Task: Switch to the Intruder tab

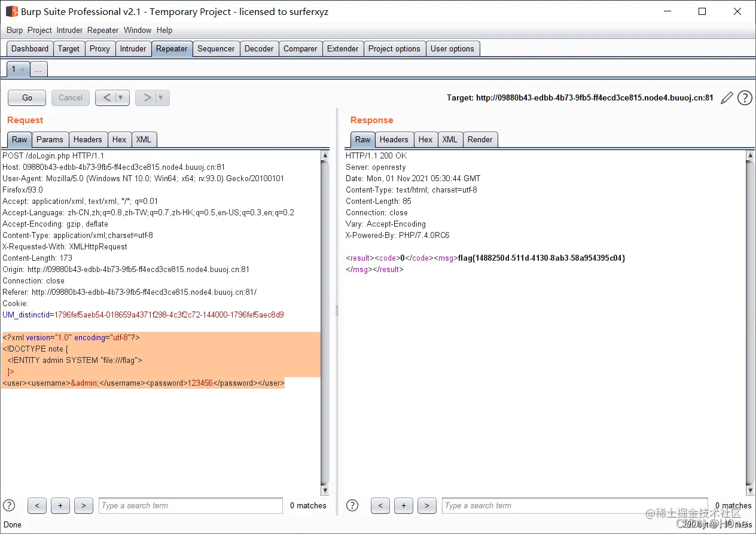Action: coord(133,49)
